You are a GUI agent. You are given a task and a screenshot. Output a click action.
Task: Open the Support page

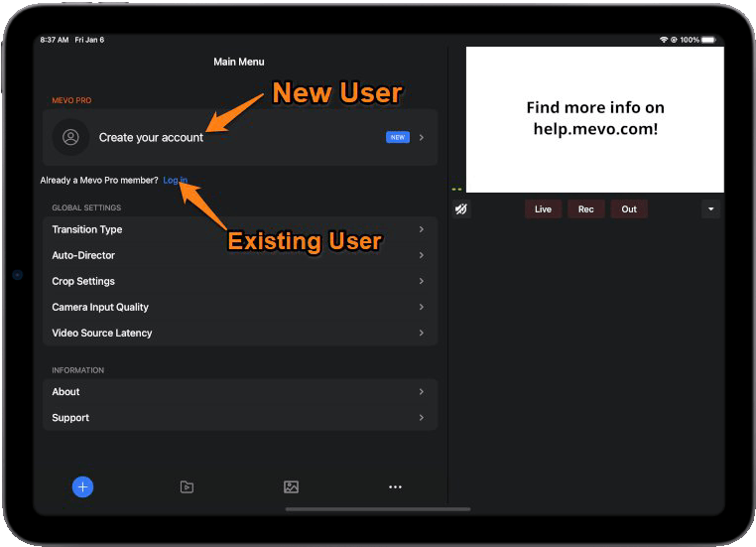(x=240, y=418)
